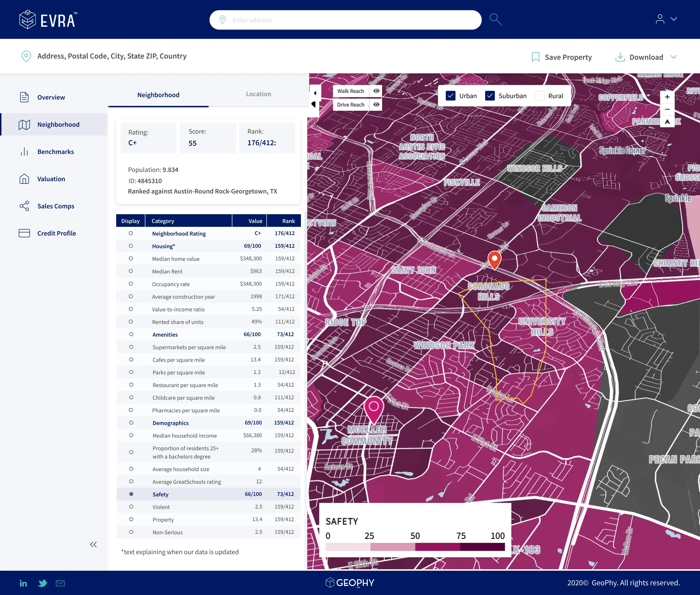
Task: Click the Overview document icon
Action: [x=24, y=97]
